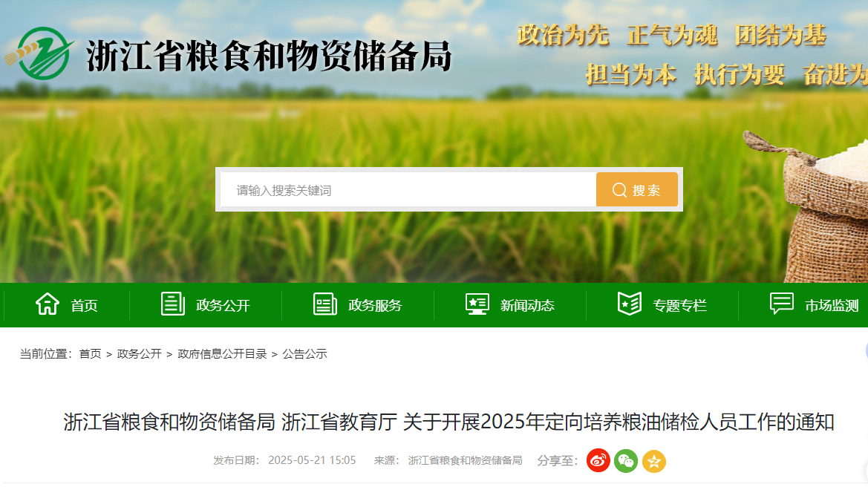Click 浙江省粮食和物资储备局 header title

pyautogui.click(x=269, y=56)
